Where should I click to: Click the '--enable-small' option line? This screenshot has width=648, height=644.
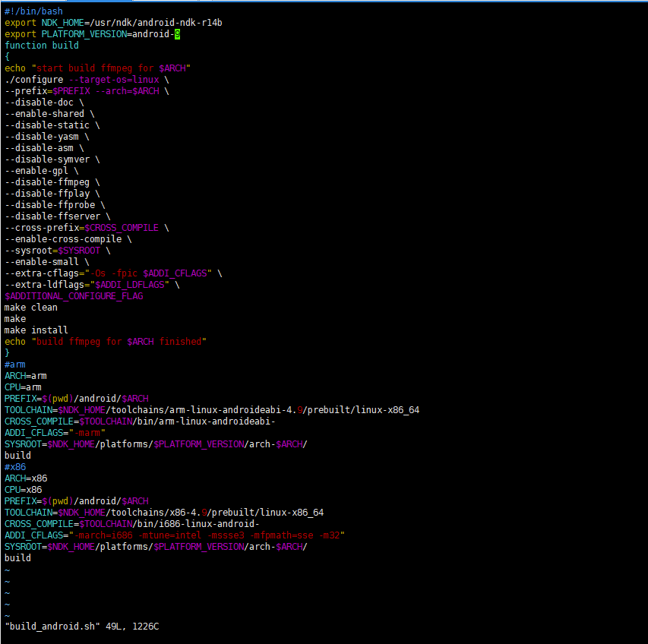click(x=46, y=262)
